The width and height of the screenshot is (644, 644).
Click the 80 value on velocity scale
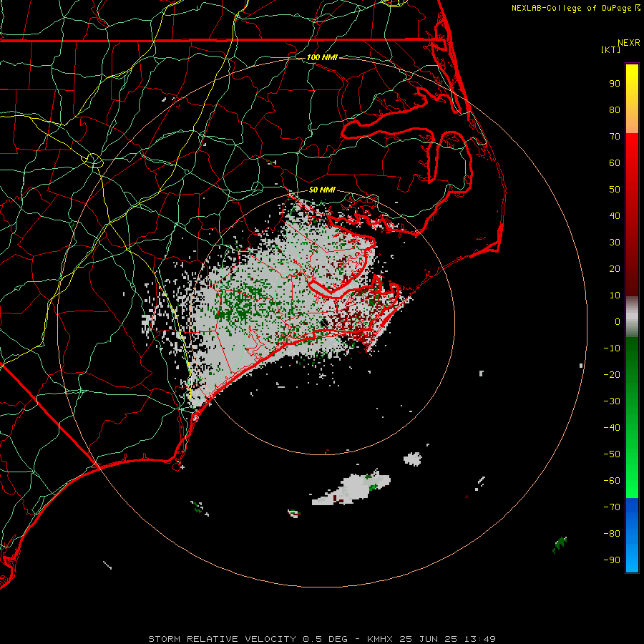[615, 109]
